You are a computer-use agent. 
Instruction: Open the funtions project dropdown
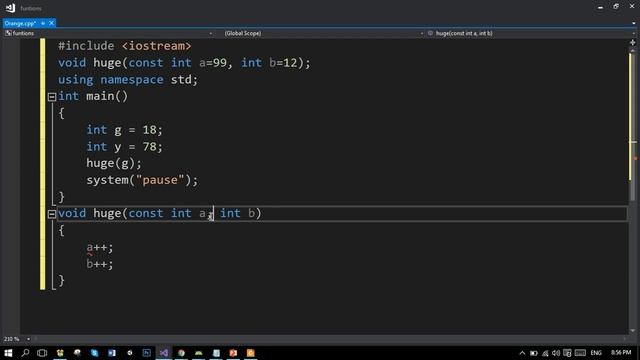109,33
